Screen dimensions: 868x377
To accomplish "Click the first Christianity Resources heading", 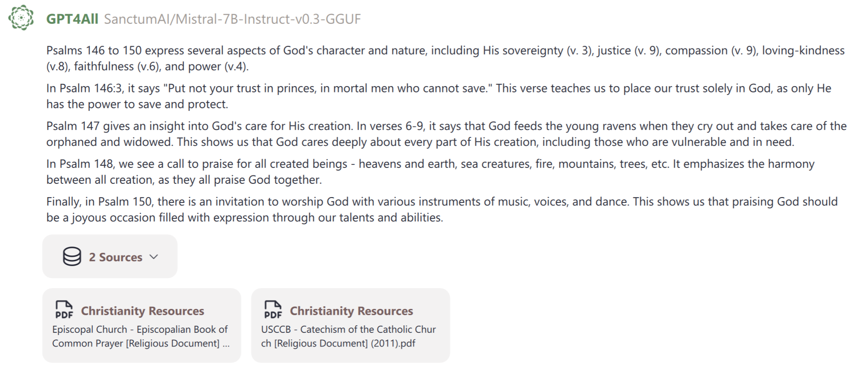I will [142, 311].
